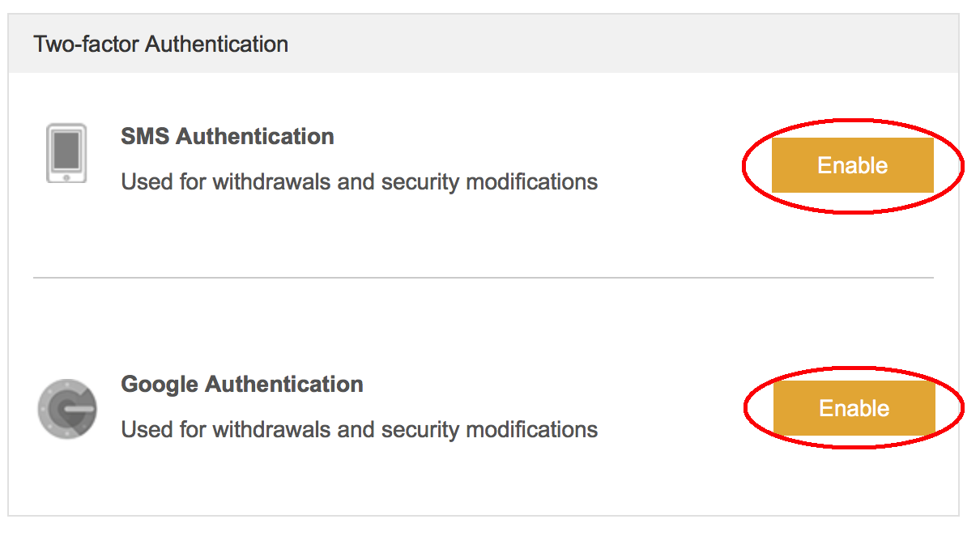The height and width of the screenshot is (549, 980).
Task: Enable Google Authentication
Action: 854,408
